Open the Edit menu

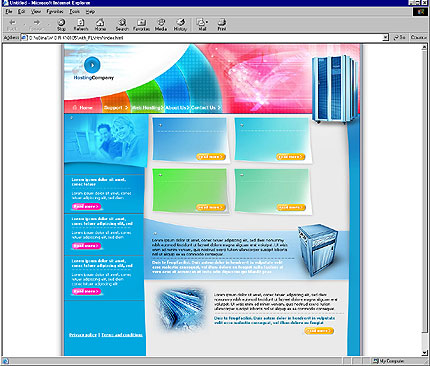pos(22,11)
